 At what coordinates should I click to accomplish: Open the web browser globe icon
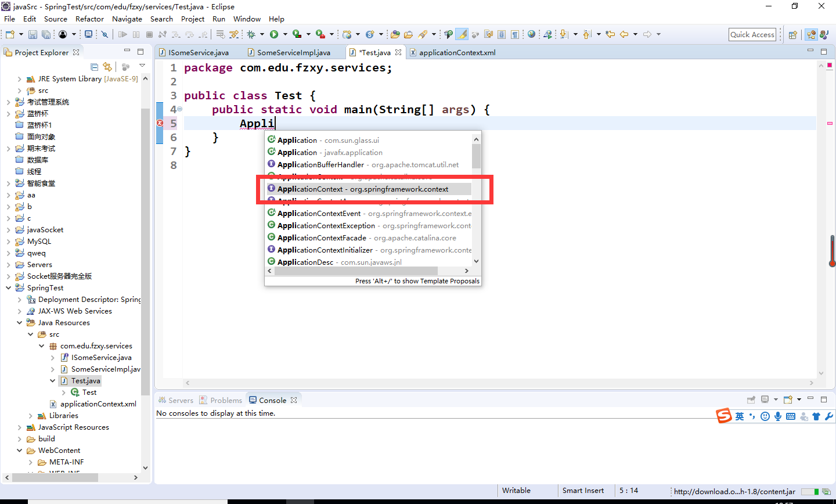[x=531, y=35]
